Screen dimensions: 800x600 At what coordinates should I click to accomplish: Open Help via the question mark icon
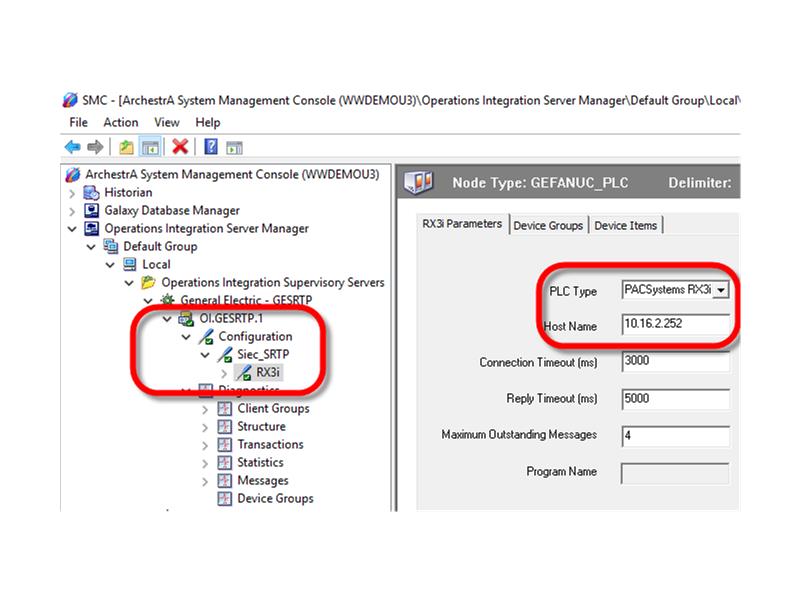pos(211,147)
